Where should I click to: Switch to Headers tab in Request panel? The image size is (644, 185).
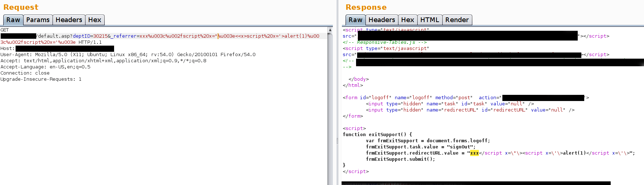pos(69,20)
